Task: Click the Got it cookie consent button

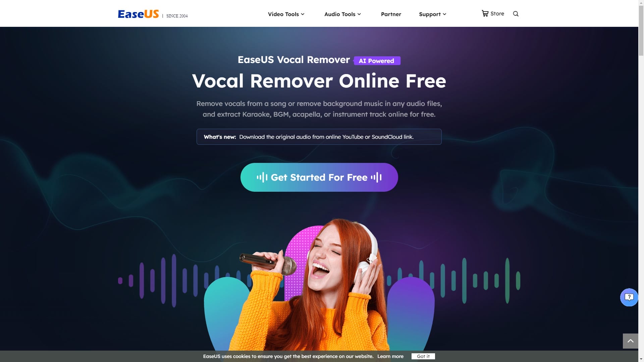Action: (423, 356)
